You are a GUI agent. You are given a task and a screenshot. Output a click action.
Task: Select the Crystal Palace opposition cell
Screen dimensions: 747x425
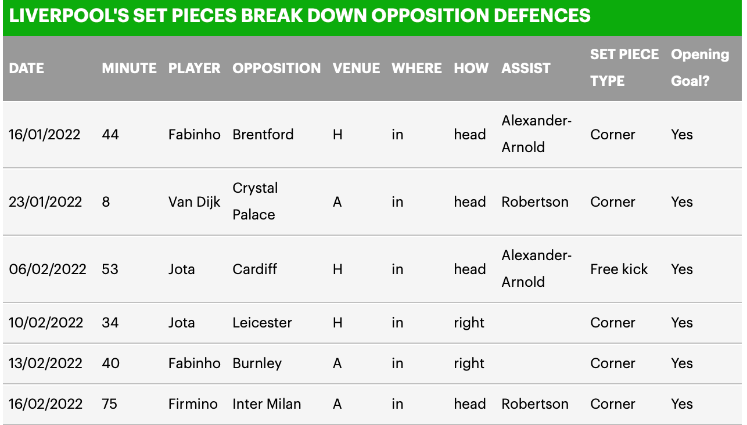click(x=255, y=201)
